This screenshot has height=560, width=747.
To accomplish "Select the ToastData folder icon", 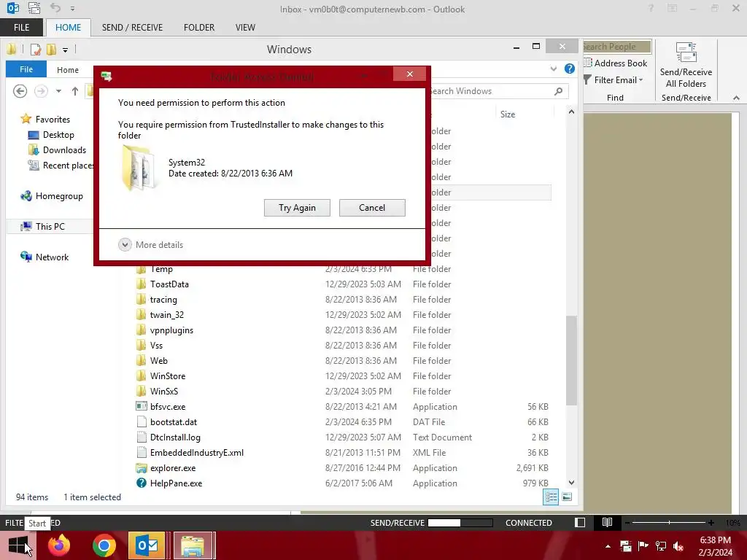I will click(x=142, y=284).
